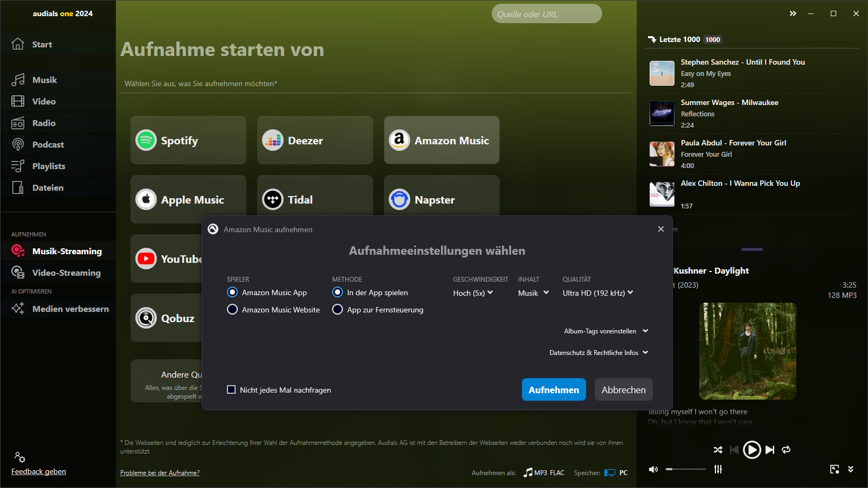Expand Datenschutz & Rechtliche Infos

[599, 353]
